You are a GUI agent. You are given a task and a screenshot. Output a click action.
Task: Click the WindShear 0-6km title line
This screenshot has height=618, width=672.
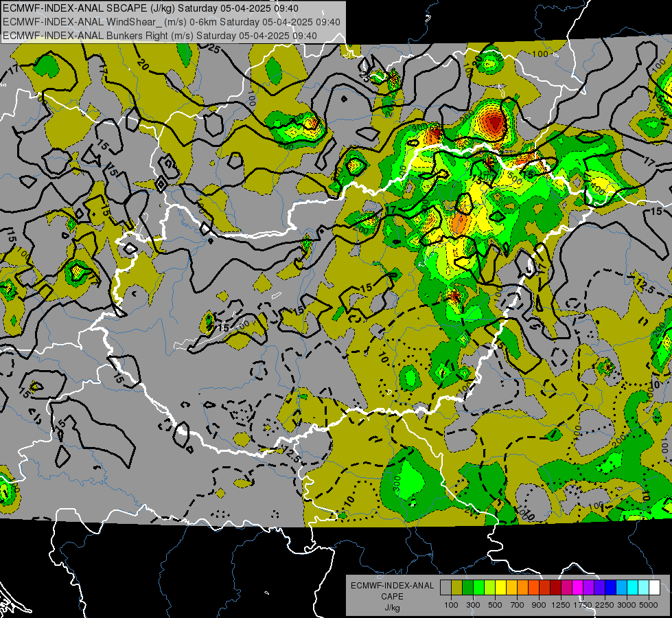(172, 22)
